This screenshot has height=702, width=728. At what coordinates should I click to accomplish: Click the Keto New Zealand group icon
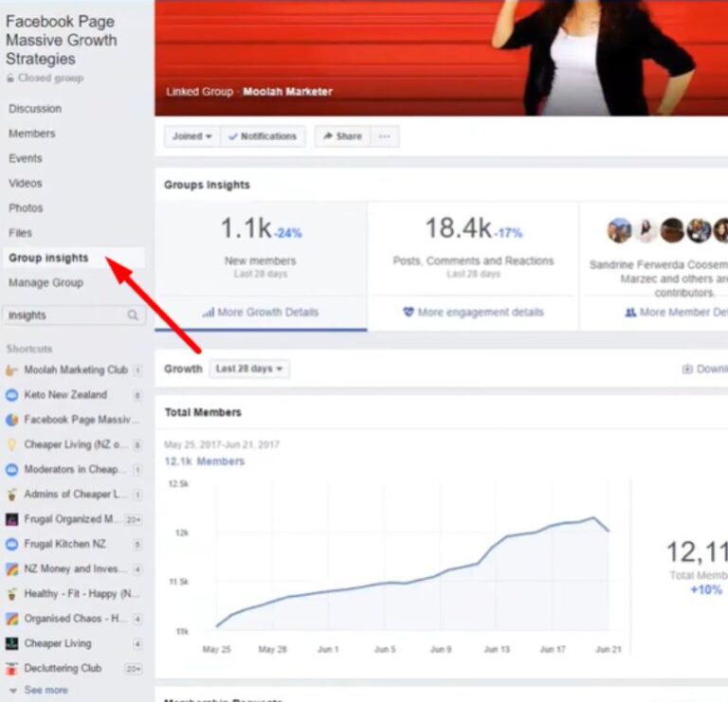11,395
